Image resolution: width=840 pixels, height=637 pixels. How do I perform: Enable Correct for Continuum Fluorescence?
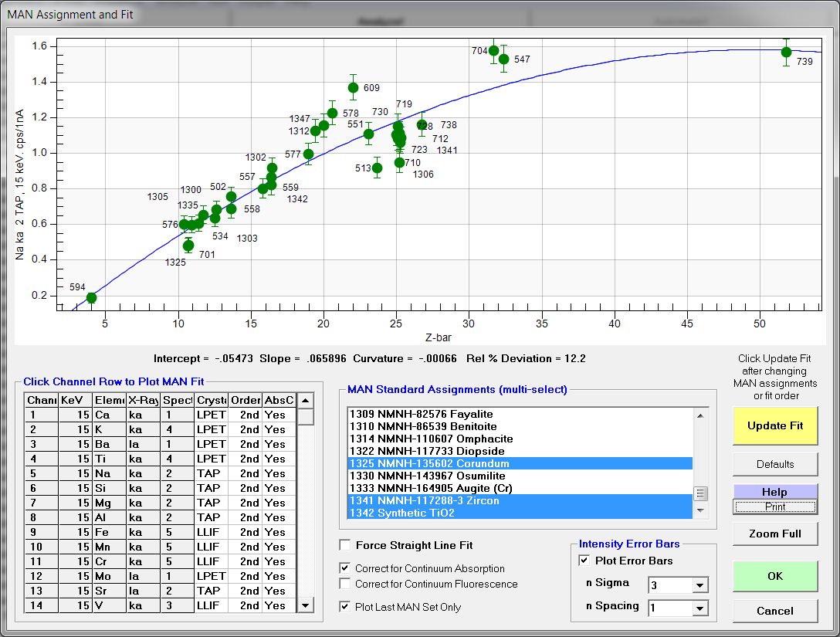click(345, 584)
